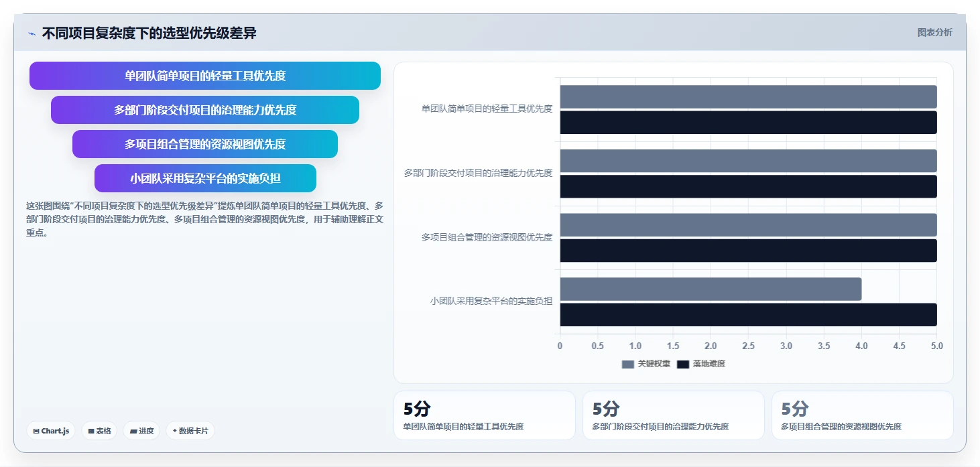Viewport: 980px width, 467px height.
Task: Toggle the 落地难度 legend entry
Action: (701, 364)
